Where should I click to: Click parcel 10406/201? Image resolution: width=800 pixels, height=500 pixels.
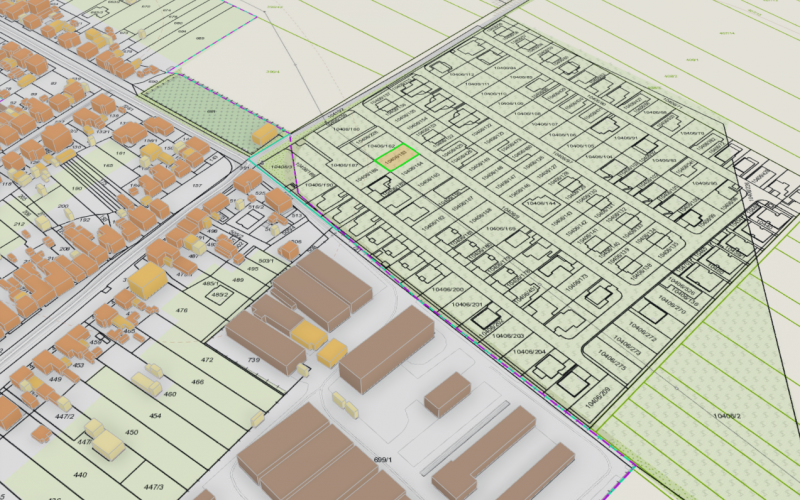(468, 304)
